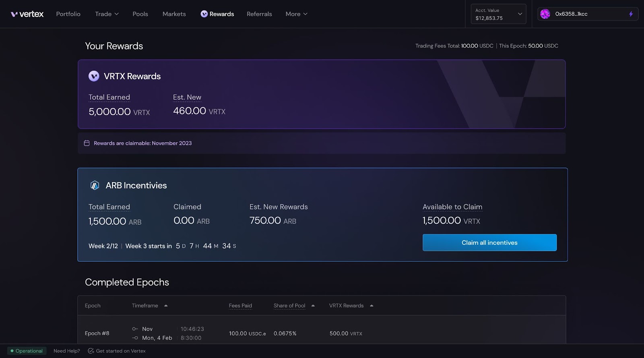Click the Fees Paid column header

(x=240, y=306)
